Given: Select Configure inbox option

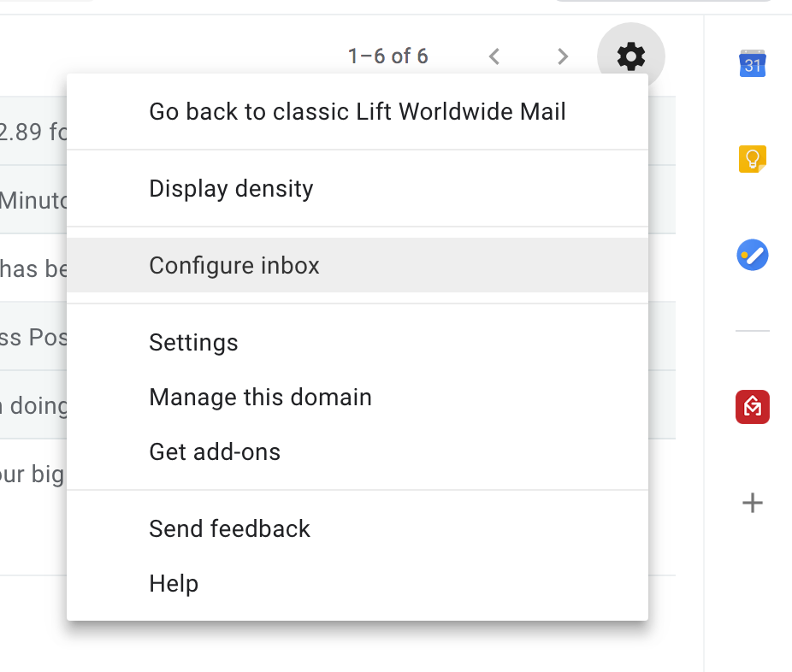Looking at the screenshot, I should pyautogui.click(x=358, y=265).
